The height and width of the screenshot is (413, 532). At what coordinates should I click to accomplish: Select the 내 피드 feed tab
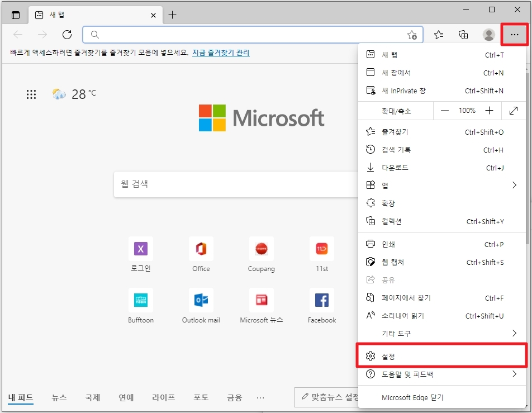(20, 397)
